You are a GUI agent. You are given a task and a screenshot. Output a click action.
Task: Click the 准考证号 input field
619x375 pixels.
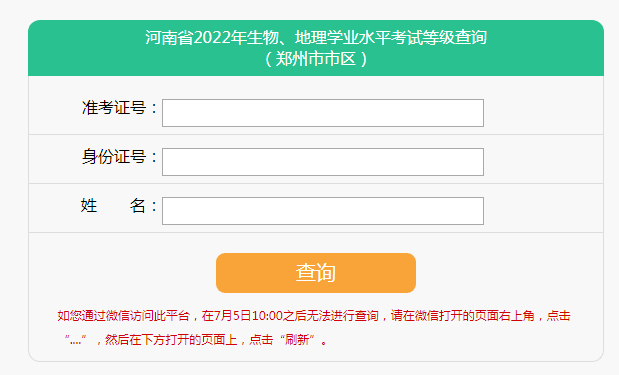click(x=323, y=113)
